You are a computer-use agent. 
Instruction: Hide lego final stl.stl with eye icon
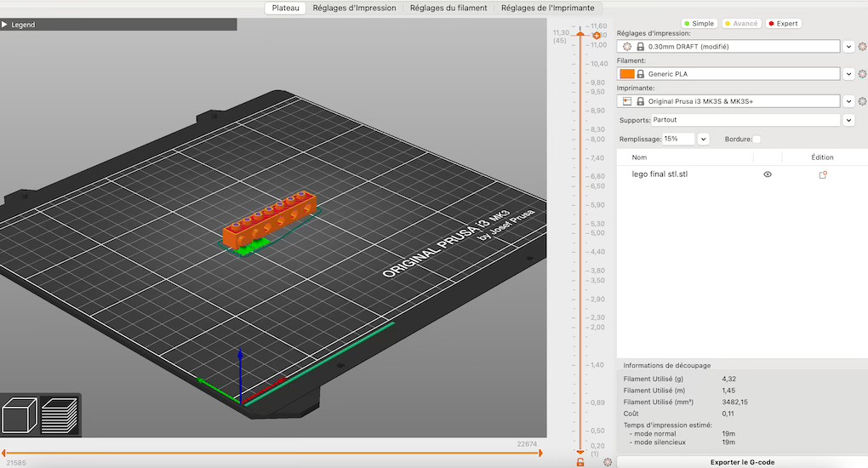click(768, 174)
